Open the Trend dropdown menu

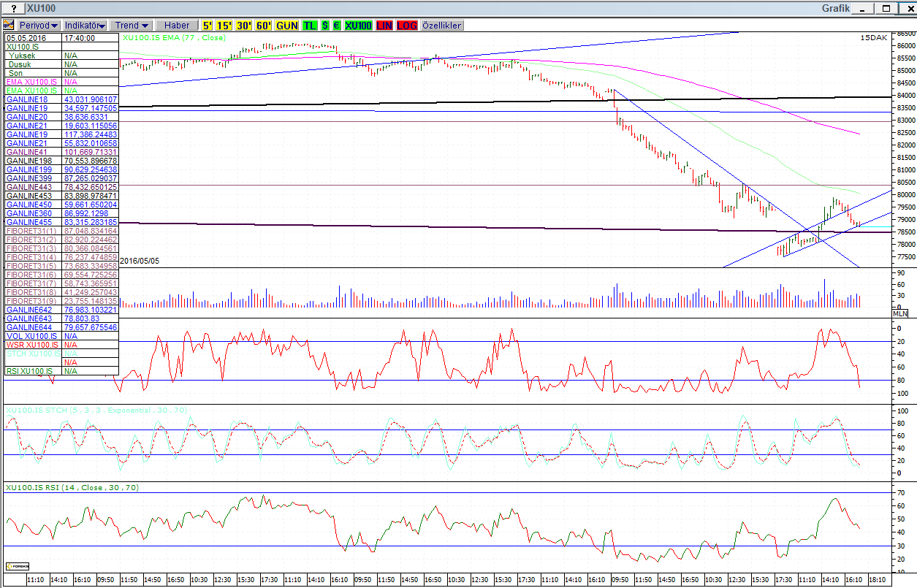pyautogui.click(x=132, y=25)
